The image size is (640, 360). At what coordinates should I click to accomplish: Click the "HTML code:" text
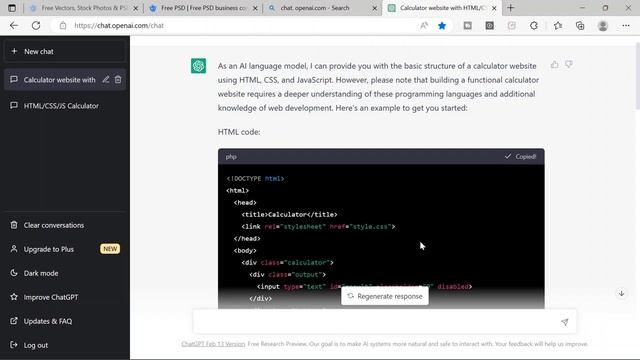239,132
